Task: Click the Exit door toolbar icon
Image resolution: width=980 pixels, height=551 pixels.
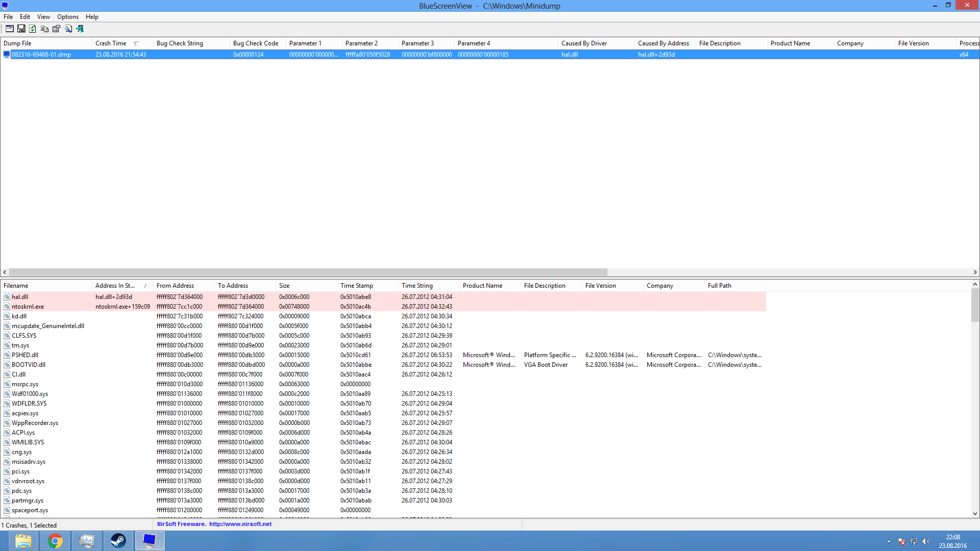Action: pos(80,29)
